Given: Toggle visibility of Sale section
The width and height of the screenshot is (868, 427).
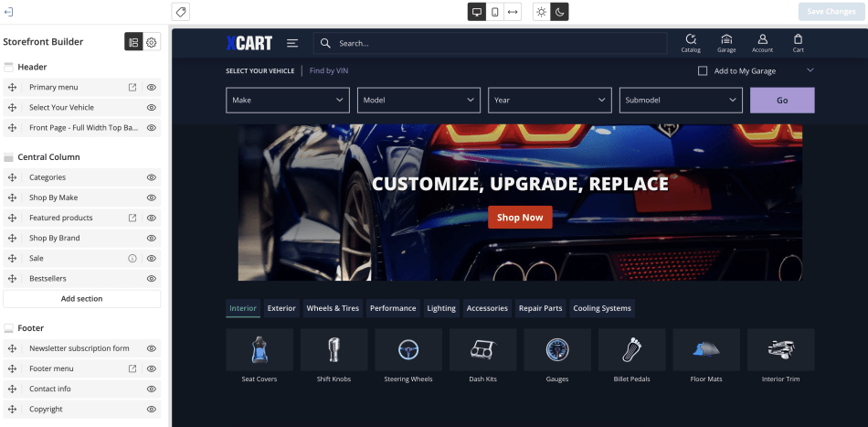Looking at the screenshot, I should point(151,258).
